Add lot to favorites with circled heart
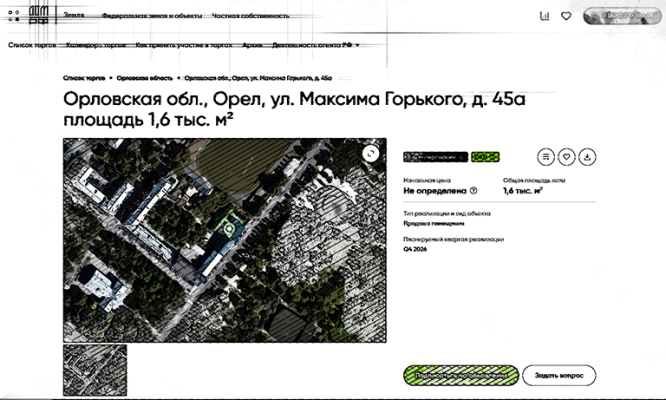This screenshot has width=666, height=400. [567, 157]
